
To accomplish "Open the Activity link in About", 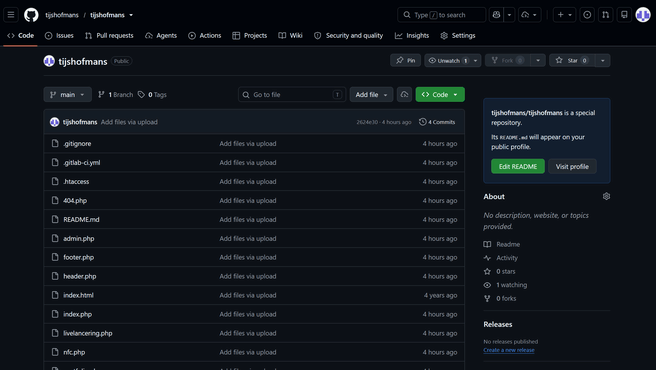I will coord(501,258).
